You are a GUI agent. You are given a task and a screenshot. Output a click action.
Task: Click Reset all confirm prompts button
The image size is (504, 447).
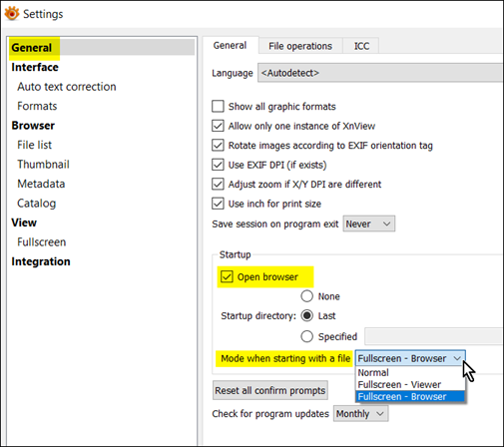pos(270,390)
